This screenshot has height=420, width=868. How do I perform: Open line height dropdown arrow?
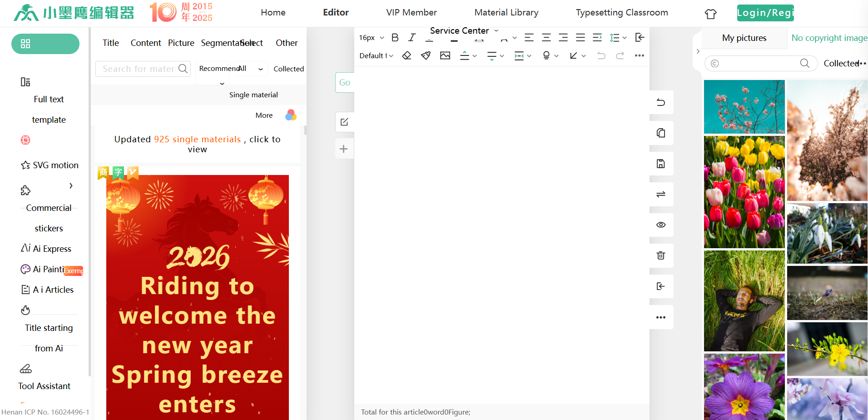point(625,38)
